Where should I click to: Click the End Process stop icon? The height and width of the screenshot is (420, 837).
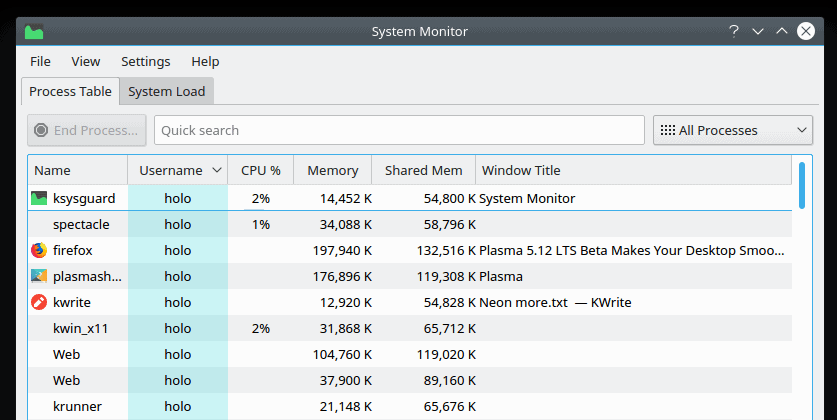click(41, 130)
